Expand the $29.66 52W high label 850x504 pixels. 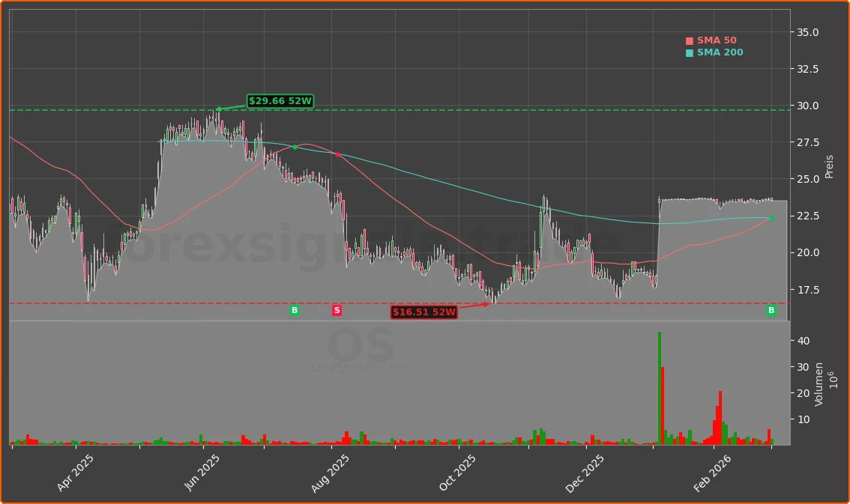click(280, 100)
